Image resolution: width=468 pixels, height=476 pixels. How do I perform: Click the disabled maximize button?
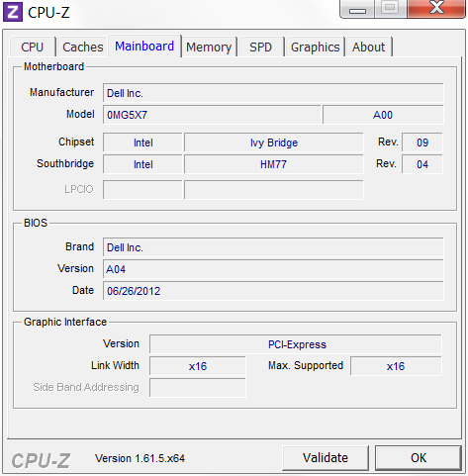(x=391, y=9)
